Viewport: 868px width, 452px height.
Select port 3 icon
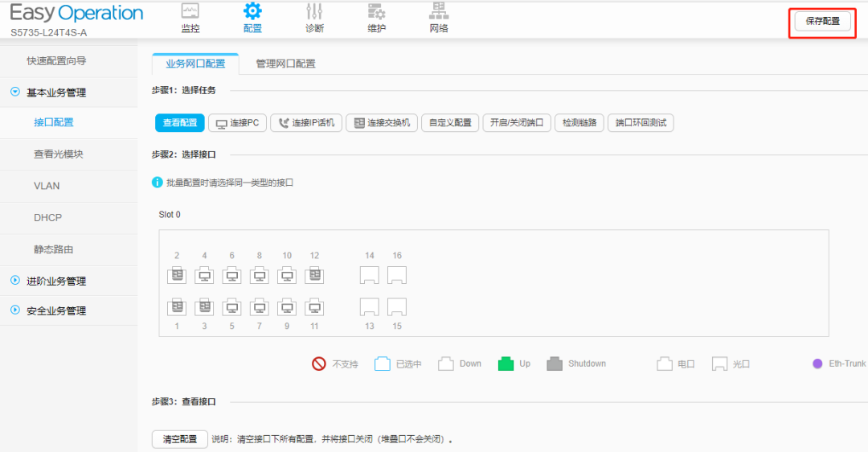204,307
